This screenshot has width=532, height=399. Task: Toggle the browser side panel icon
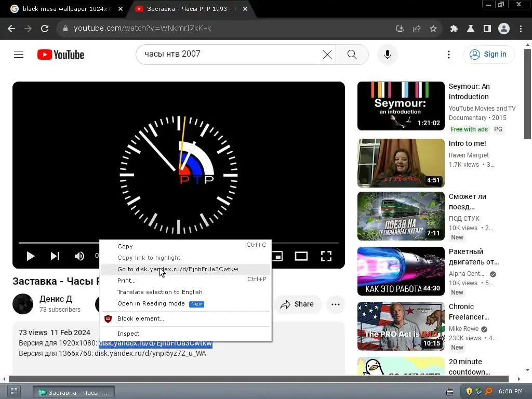pos(487,29)
